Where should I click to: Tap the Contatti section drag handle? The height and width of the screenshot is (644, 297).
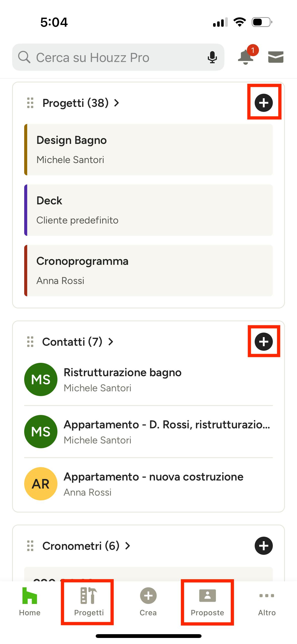[x=30, y=342]
